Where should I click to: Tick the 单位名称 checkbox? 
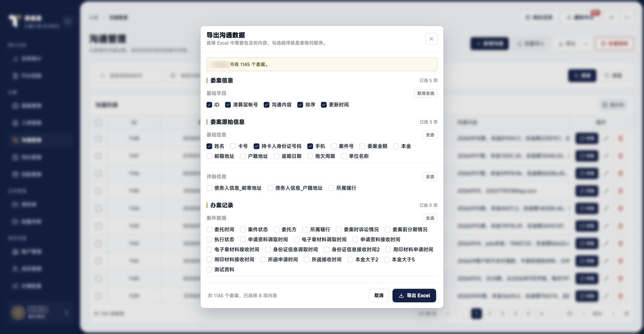click(x=344, y=156)
